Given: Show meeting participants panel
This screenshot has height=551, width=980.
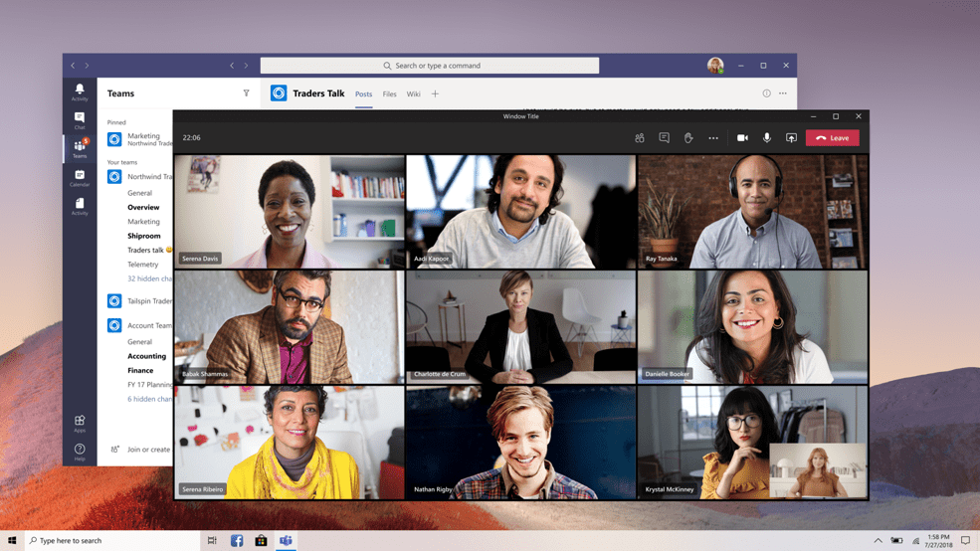Looking at the screenshot, I should pyautogui.click(x=640, y=138).
